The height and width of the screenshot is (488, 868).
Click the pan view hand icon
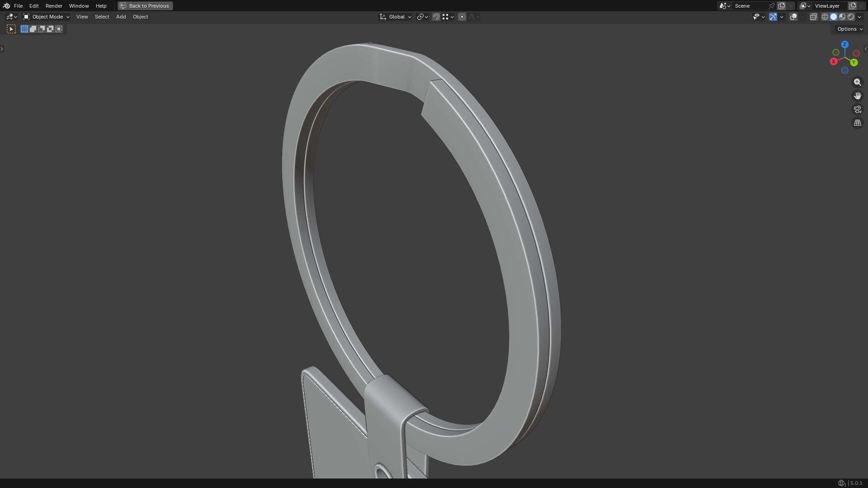[857, 96]
